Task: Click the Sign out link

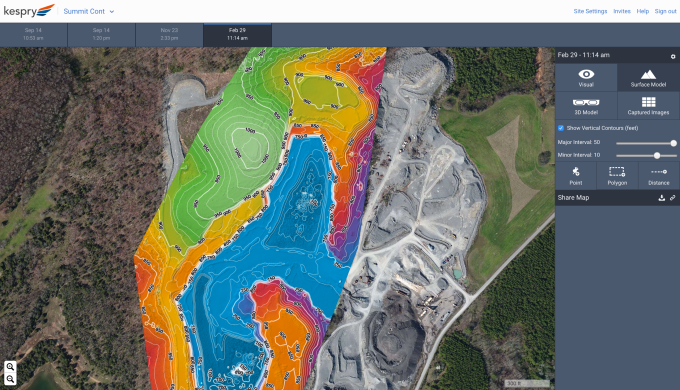Action: [665, 11]
